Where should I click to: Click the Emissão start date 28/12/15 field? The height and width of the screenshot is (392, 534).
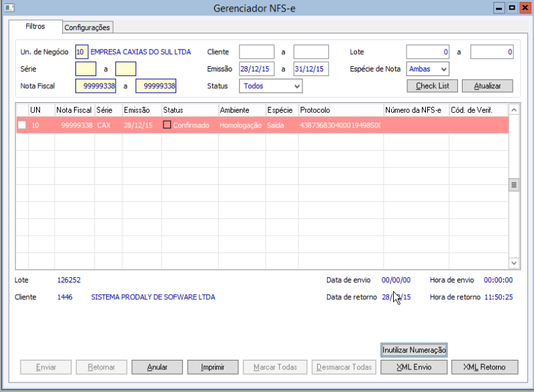(257, 69)
